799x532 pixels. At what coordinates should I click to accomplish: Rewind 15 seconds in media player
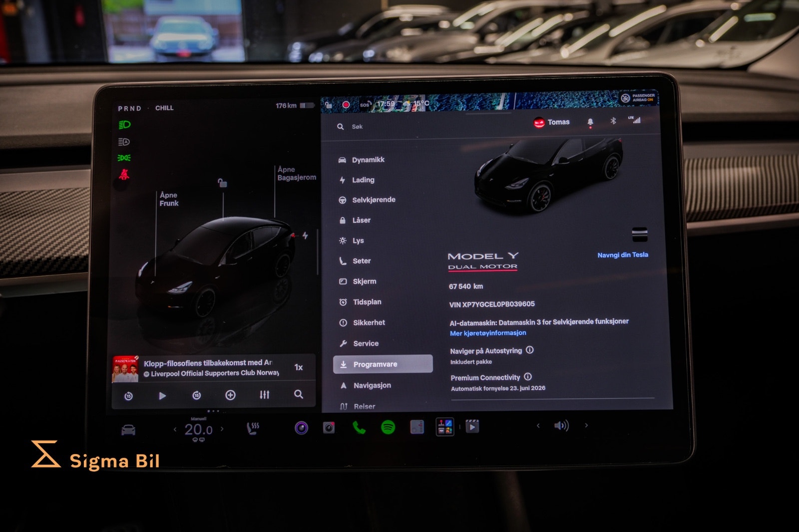(128, 396)
